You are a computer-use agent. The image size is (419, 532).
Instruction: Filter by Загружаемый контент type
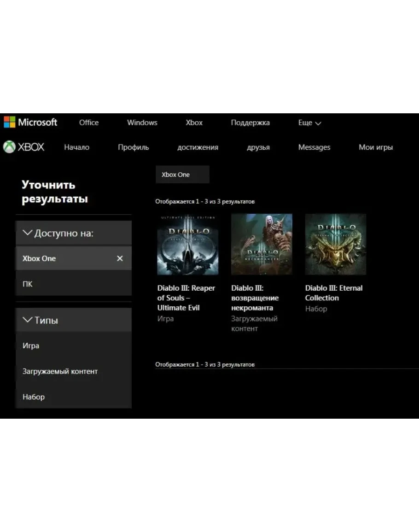60,371
